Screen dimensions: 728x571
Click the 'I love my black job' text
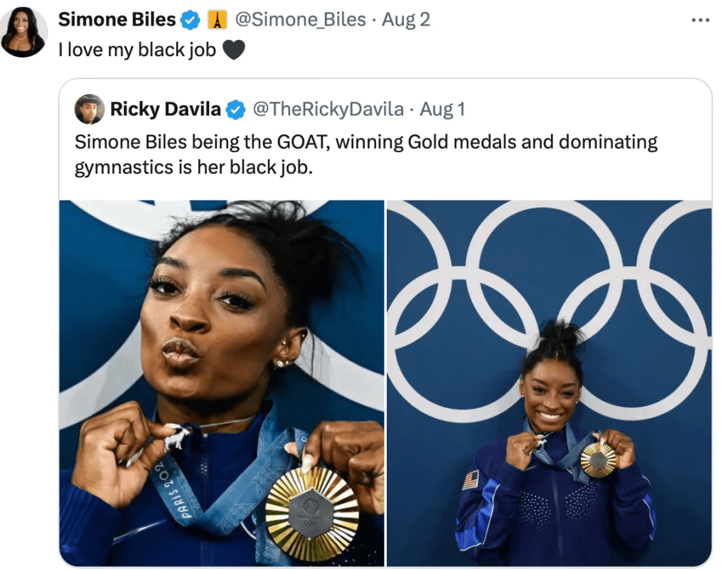pyautogui.click(x=137, y=50)
